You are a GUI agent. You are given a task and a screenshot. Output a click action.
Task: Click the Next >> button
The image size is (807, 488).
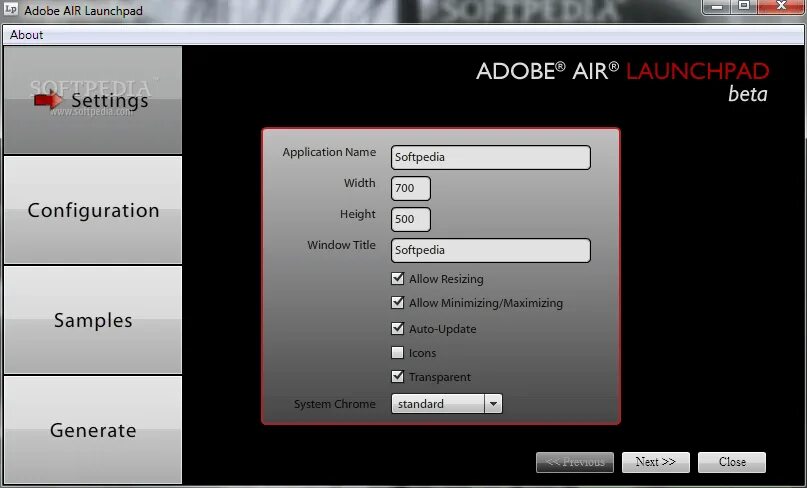655,462
